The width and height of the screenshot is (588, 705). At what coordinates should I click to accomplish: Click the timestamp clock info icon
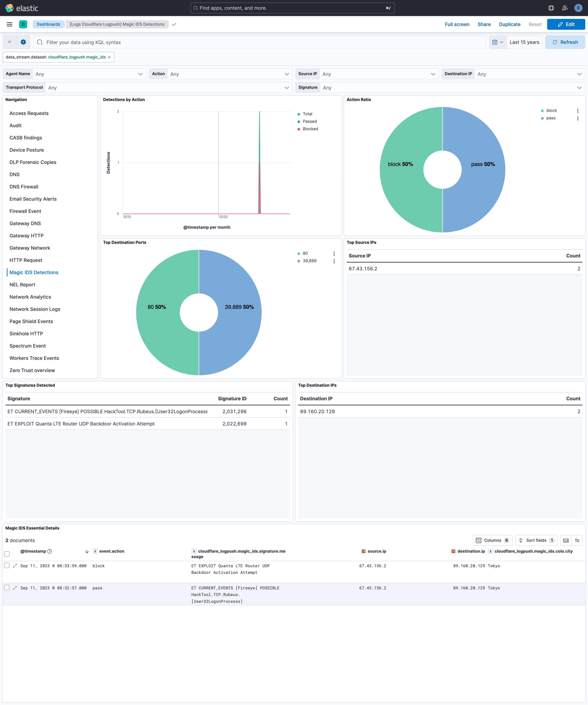pos(50,551)
